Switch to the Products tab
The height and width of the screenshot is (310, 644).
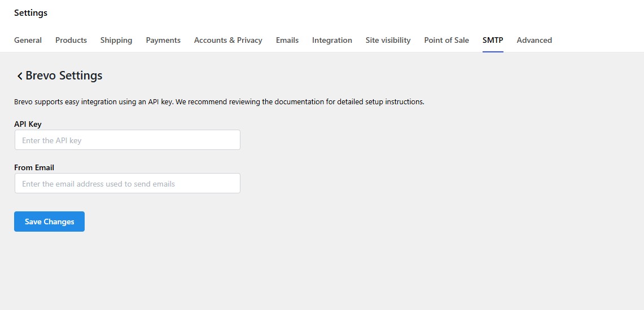[x=71, y=40]
